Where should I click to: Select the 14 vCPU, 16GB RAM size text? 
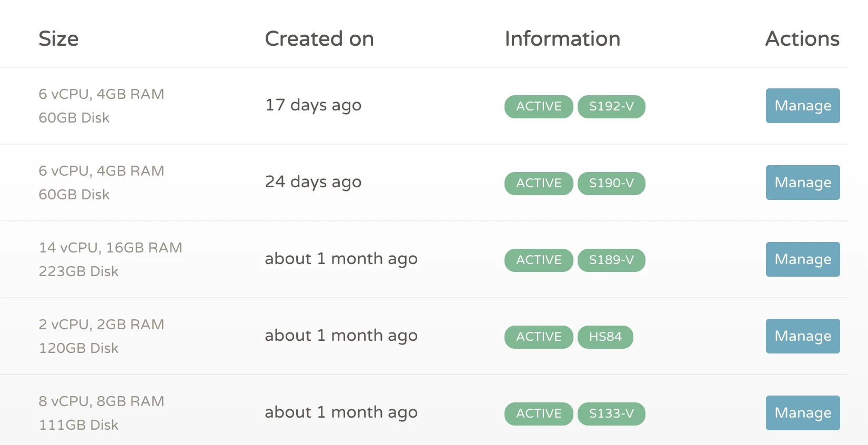pos(110,248)
